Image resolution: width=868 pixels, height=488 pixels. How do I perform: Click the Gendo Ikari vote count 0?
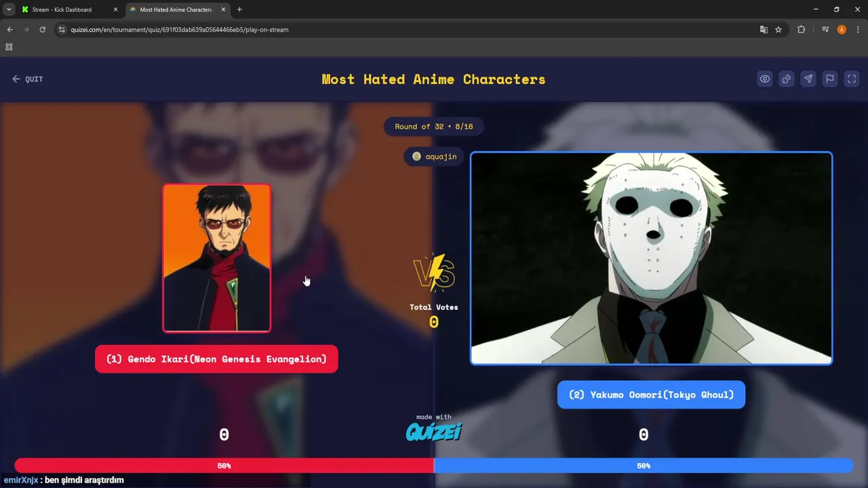(224, 435)
